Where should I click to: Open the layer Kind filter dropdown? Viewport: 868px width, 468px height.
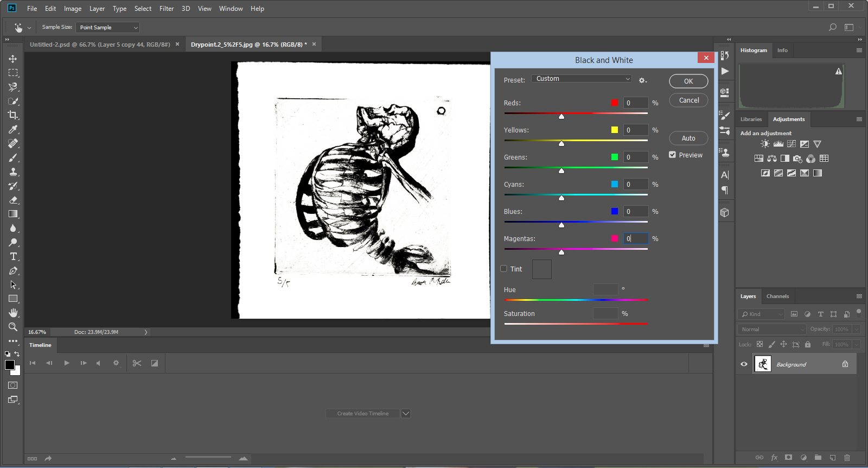(x=761, y=314)
